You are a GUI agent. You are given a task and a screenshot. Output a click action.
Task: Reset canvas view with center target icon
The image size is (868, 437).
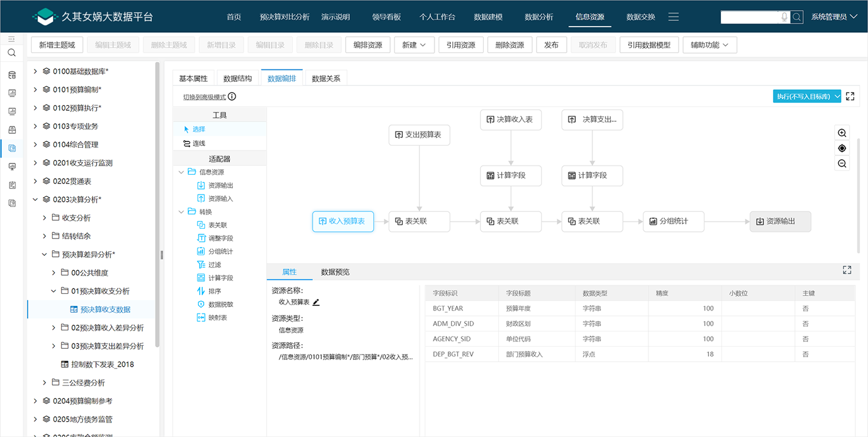coord(842,148)
